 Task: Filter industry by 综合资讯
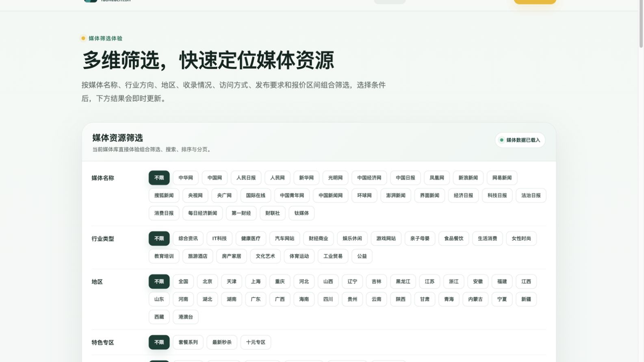(188, 239)
